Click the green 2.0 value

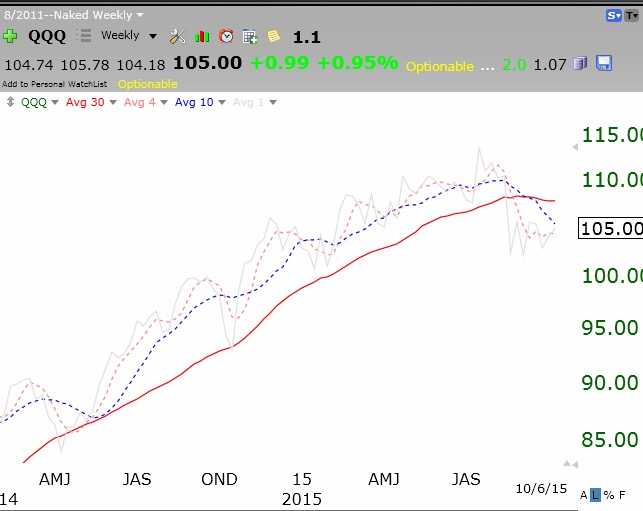pos(514,65)
